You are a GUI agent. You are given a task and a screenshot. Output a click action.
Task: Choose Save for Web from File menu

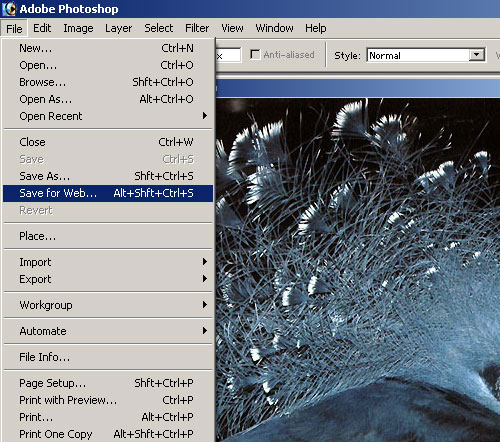click(108, 193)
